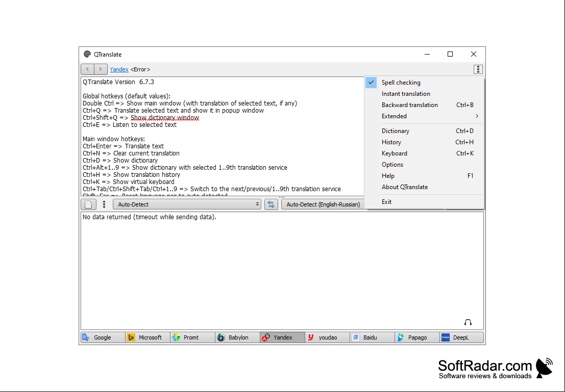The width and height of the screenshot is (565, 392).
Task: Open the Auto-Detect (English-Russian) target dropdown
Action: tap(323, 204)
